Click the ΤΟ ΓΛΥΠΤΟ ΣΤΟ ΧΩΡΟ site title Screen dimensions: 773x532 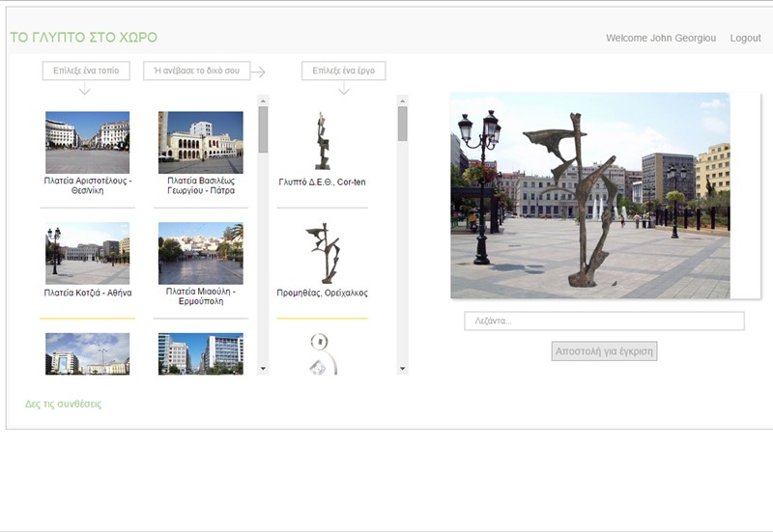[83, 38]
